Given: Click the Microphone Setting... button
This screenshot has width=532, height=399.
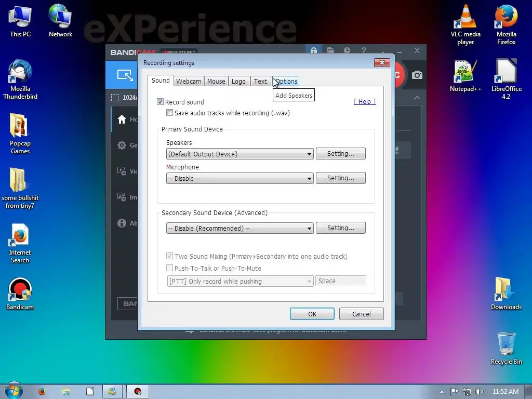Looking at the screenshot, I should click(341, 178).
